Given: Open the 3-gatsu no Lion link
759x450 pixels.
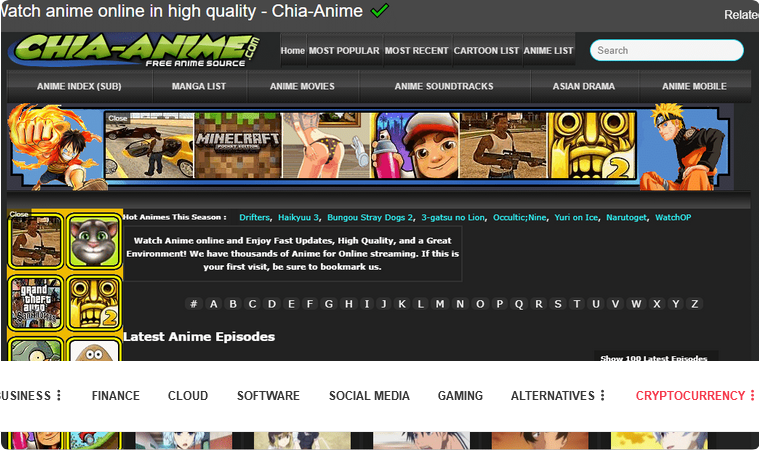Looking at the screenshot, I should [453, 217].
